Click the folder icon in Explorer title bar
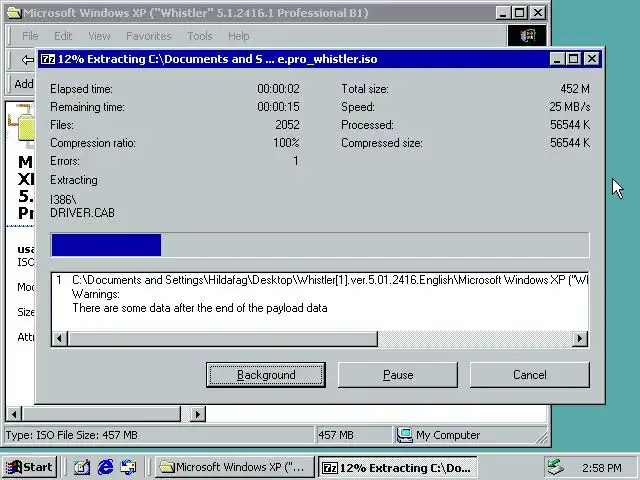Screen dimensions: 640x480 (x=14, y=13)
